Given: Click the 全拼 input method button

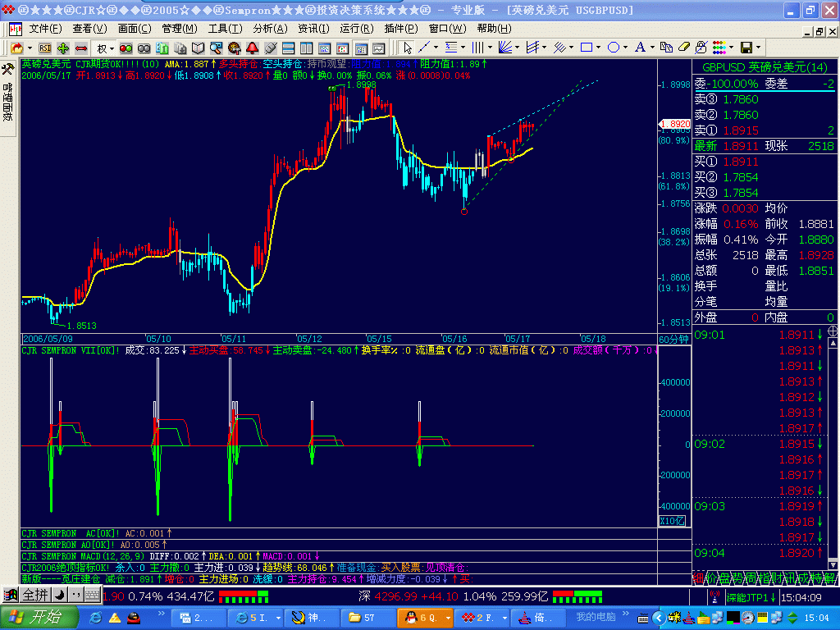Looking at the screenshot, I should point(35,595).
